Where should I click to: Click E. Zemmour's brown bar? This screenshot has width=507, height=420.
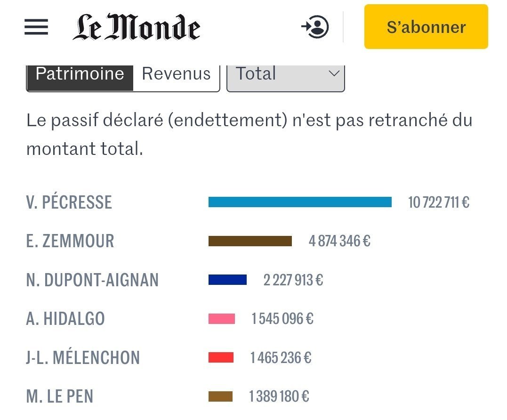coord(250,241)
